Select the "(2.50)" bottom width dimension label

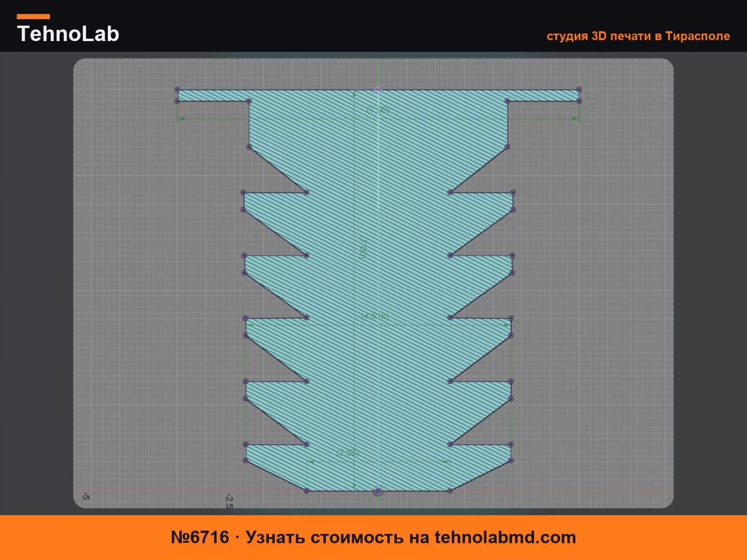pos(348,452)
